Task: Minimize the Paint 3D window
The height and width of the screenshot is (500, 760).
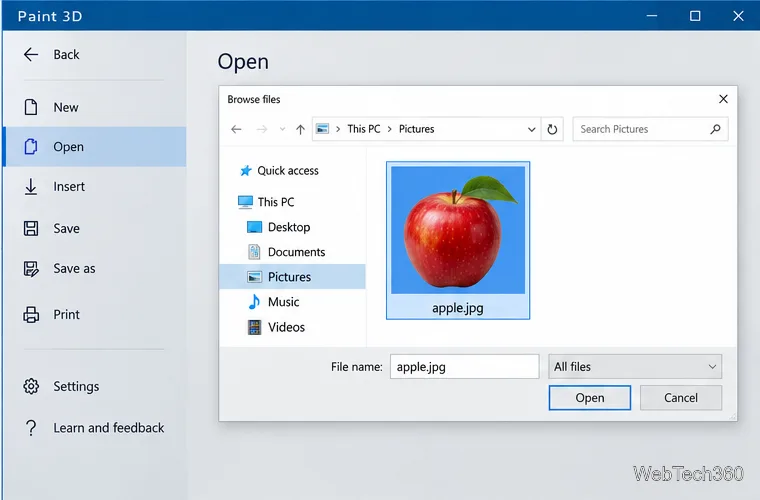Action: coord(652,16)
